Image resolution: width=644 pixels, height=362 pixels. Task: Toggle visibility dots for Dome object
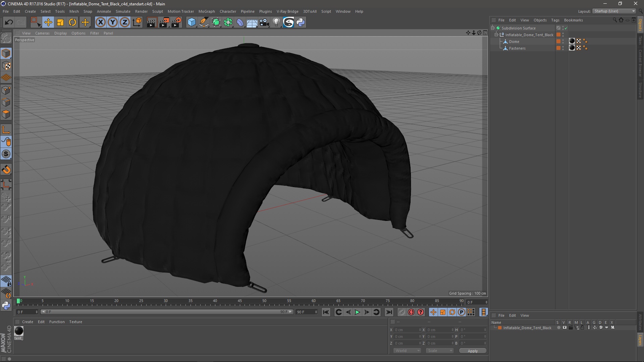[563, 42]
